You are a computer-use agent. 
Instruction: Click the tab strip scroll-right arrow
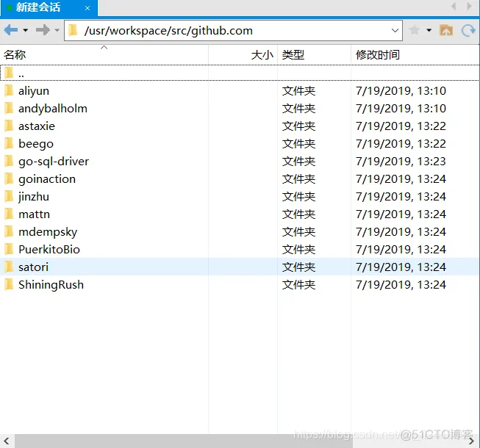[469, 6]
